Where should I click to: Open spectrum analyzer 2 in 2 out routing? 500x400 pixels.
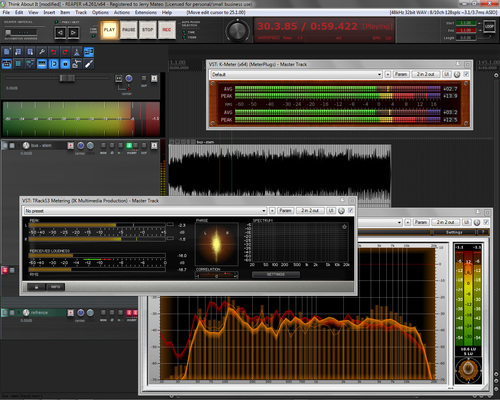(x=445, y=222)
